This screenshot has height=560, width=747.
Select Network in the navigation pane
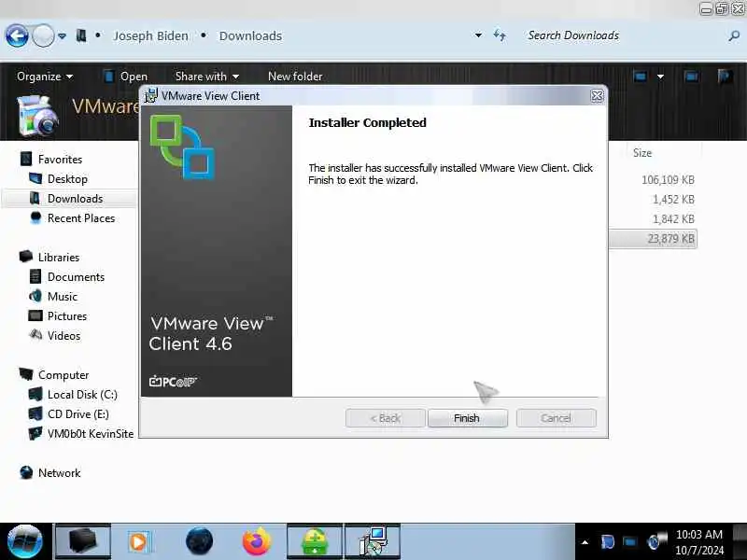point(59,473)
